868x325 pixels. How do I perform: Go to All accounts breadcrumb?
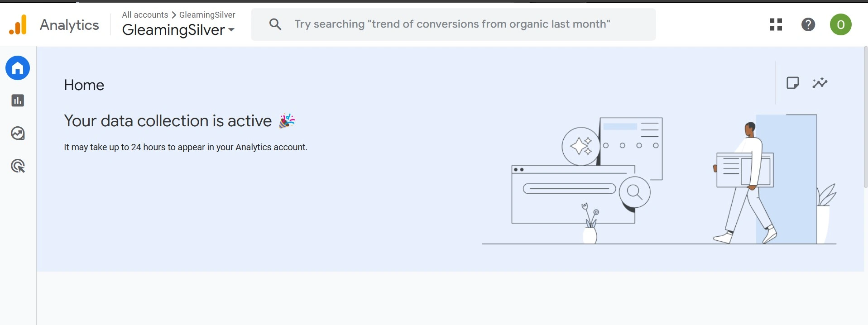click(145, 15)
